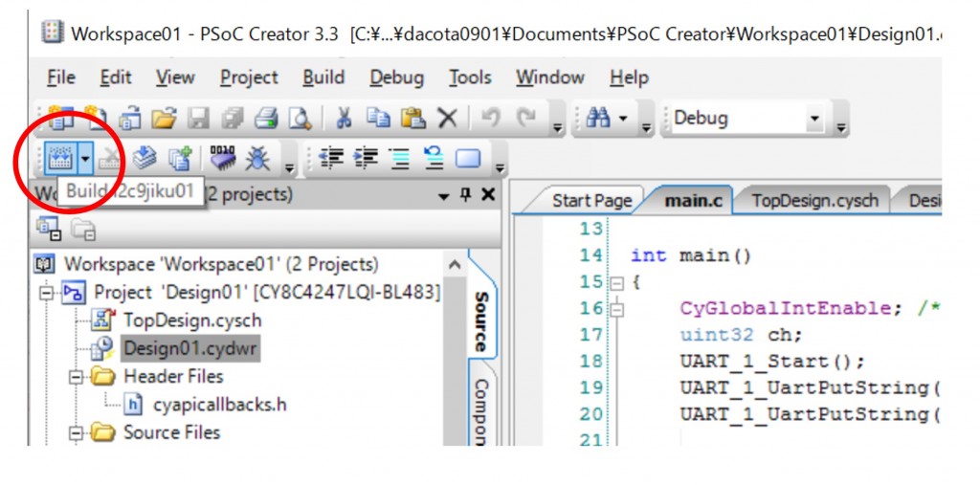The image size is (980, 485).
Task: Switch to the Start Page tab
Action: point(591,201)
